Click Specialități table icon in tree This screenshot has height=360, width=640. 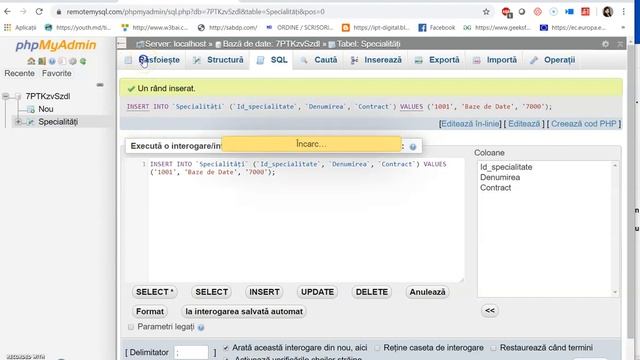[31, 122]
